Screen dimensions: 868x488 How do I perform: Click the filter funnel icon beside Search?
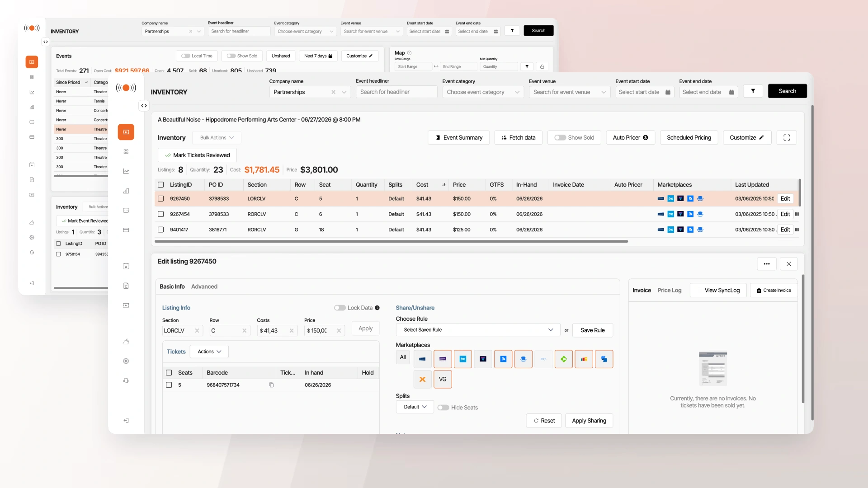point(753,91)
